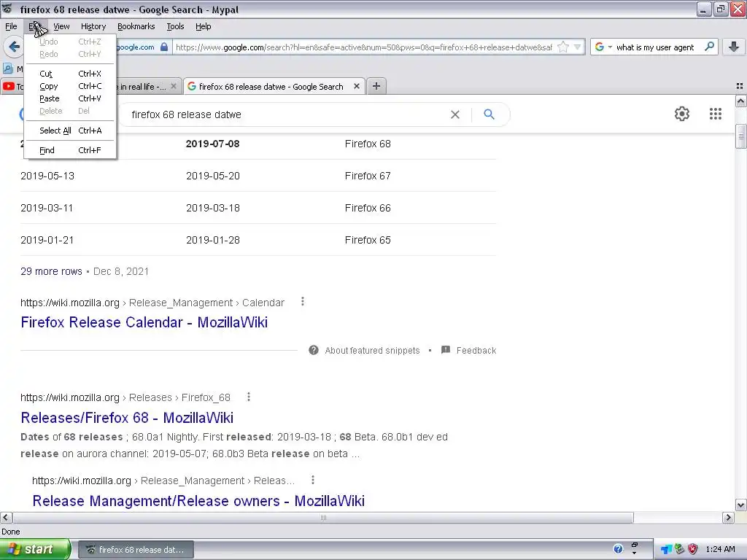Click the horizontal scrollbar thumb
747x560 pixels.
coord(323,517)
